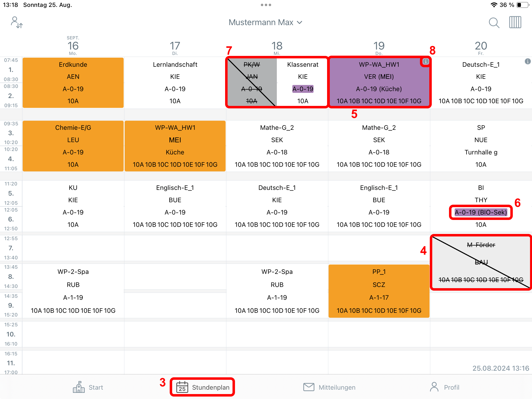This screenshot has height=399, width=532.
Task: Open the switch user icon
Action: pyautogui.click(x=17, y=22)
